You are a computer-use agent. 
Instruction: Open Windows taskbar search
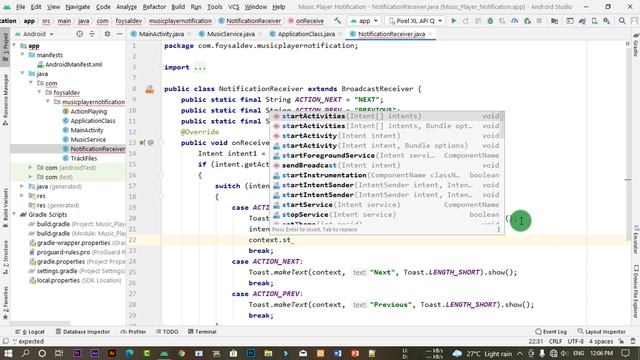pyautogui.click(x=25, y=353)
